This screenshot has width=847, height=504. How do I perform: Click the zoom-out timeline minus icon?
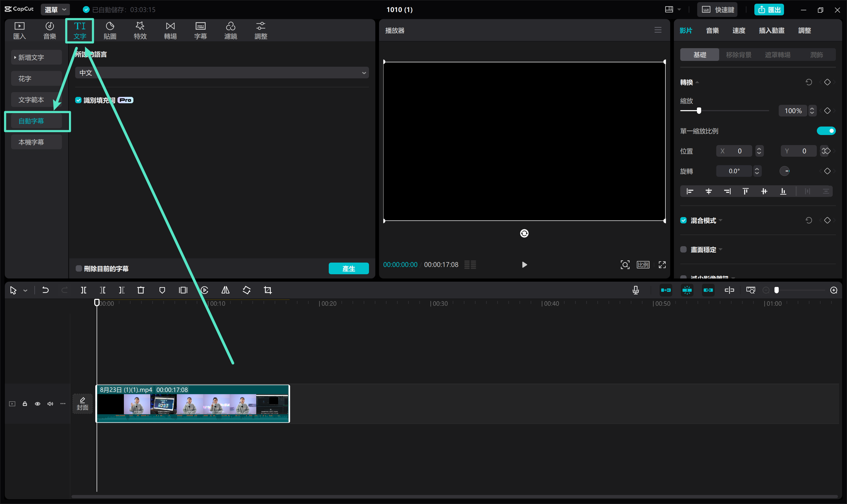[766, 290]
